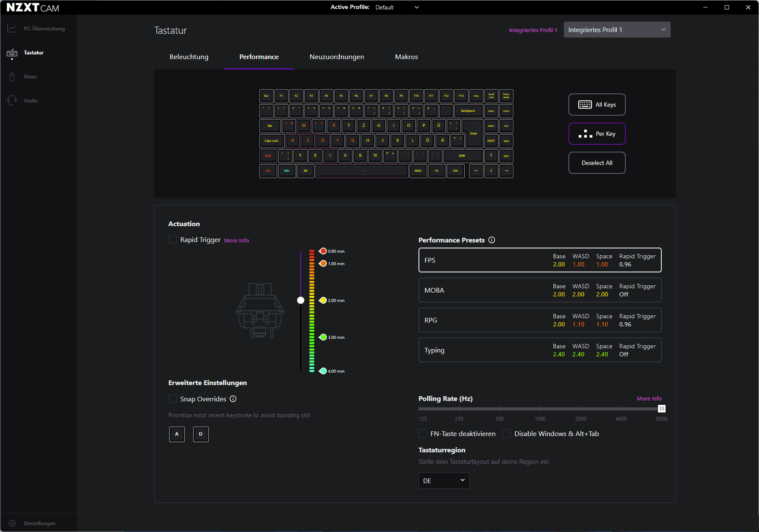Switch to the Beleuchtung tab
Viewport: 759px width, 532px height.
pos(189,57)
